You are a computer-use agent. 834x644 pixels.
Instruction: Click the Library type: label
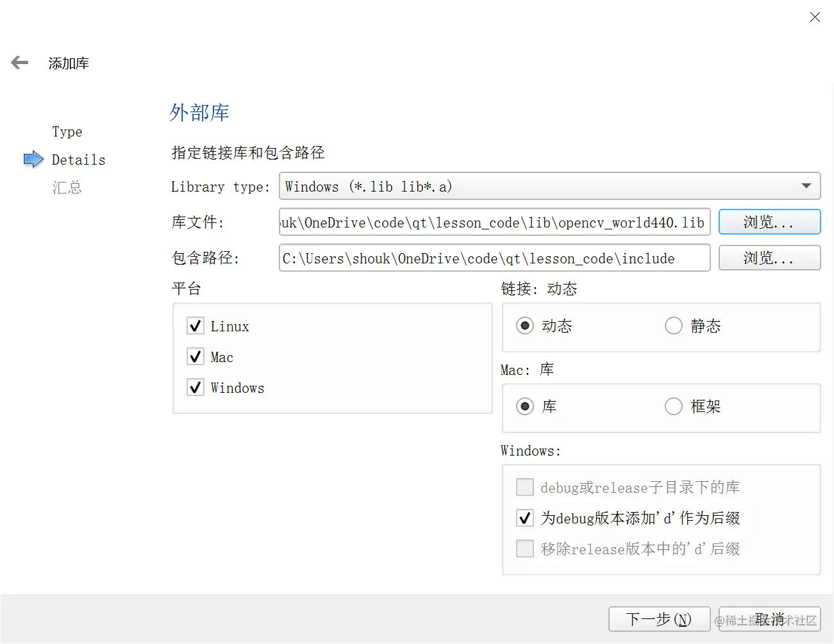(221, 187)
